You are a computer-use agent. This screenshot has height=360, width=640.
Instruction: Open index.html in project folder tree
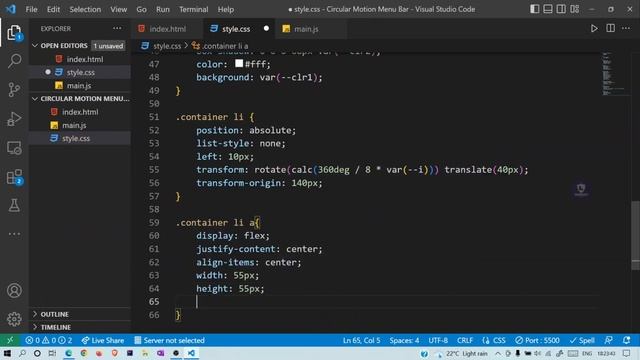tap(80, 112)
